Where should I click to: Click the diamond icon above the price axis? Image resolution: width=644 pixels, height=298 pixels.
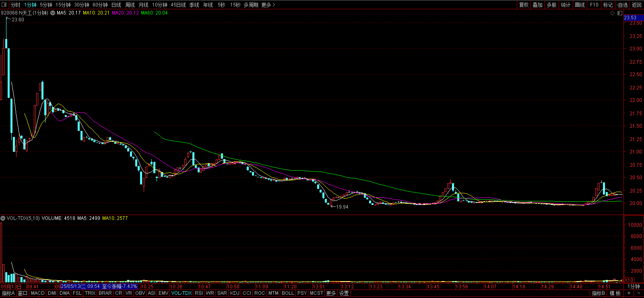tap(613, 13)
